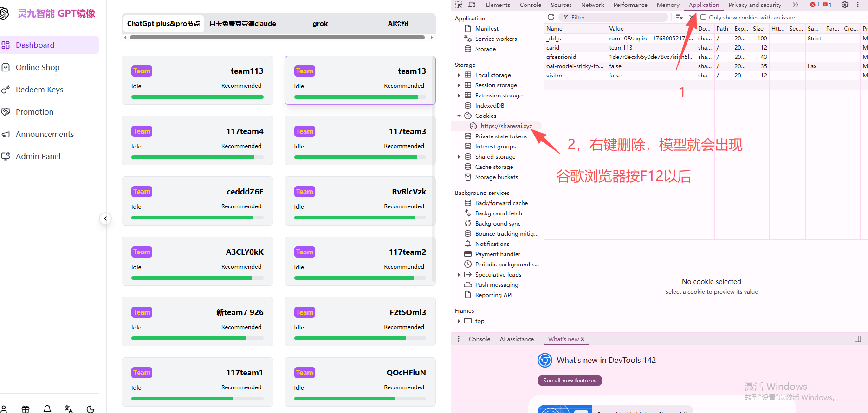Collapse the Cookies tree node
The width and height of the screenshot is (868, 413).
[x=459, y=116]
